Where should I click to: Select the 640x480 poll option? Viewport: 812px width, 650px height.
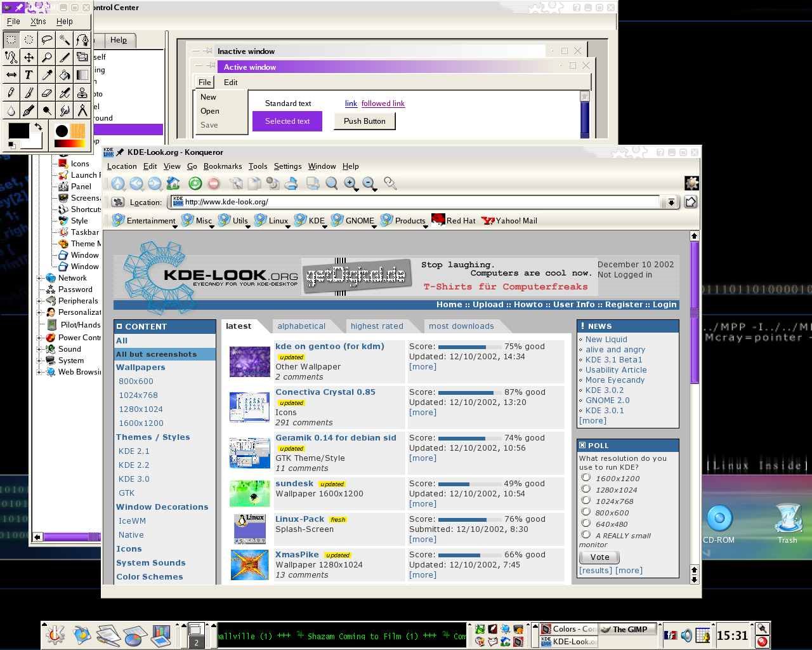pos(586,523)
